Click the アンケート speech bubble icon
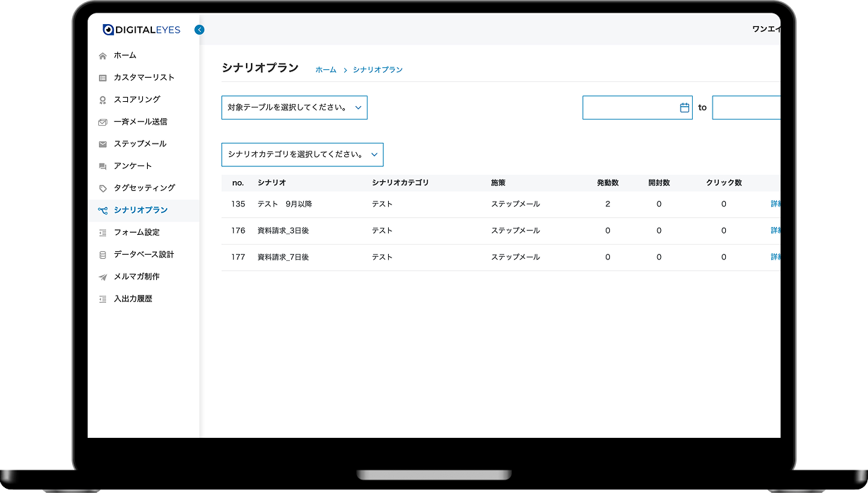This screenshot has height=493, width=868. [103, 166]
